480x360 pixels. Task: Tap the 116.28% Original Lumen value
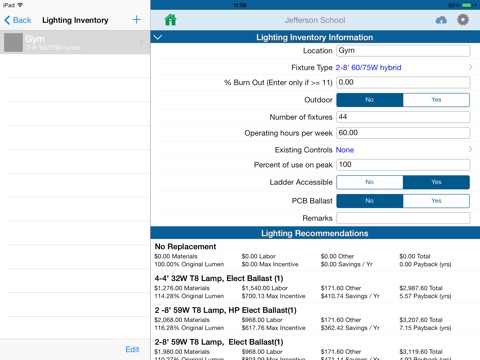pos(189,328)
